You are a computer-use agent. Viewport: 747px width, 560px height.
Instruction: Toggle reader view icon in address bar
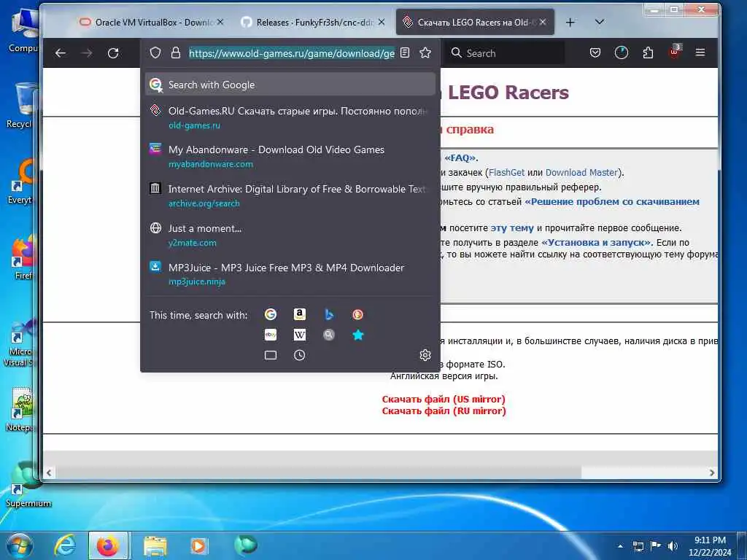click(405, 52)
